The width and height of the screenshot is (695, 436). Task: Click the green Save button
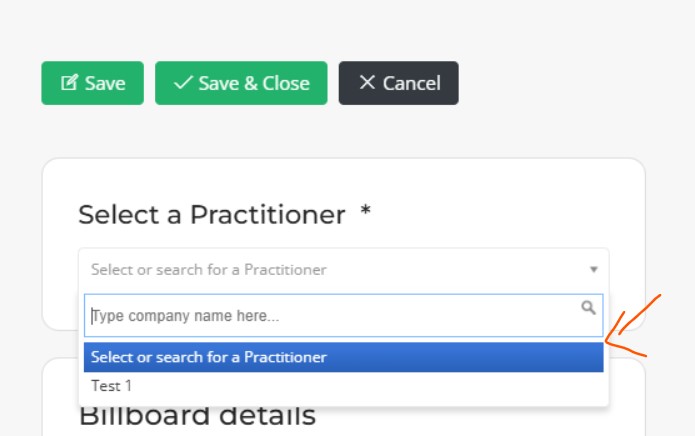point(93,83)
